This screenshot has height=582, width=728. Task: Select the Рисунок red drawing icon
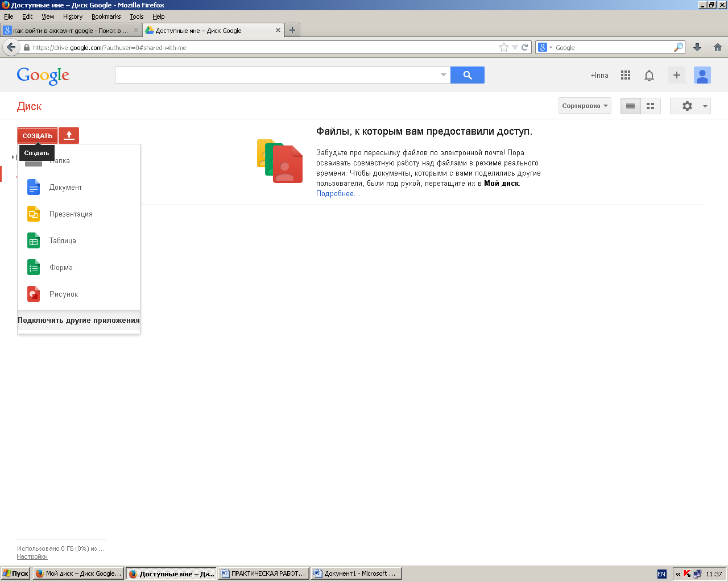[34, 294]
